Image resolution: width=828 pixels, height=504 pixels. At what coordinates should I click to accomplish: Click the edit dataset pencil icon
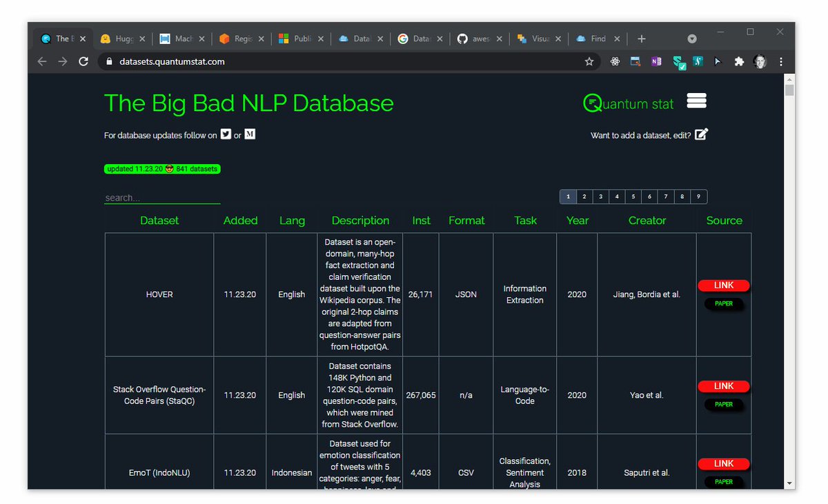[x=701, y=134]
